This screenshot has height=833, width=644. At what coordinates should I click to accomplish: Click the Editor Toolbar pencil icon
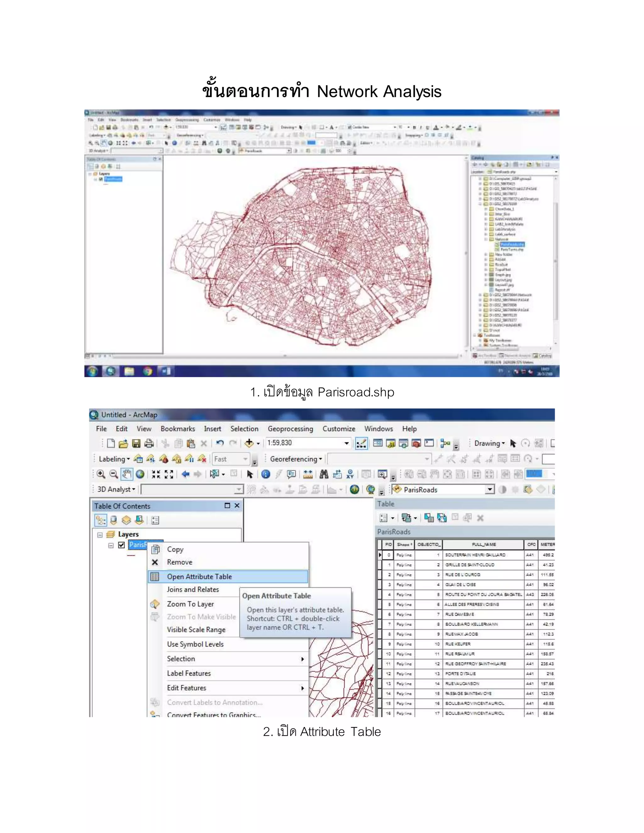point(361,443)
